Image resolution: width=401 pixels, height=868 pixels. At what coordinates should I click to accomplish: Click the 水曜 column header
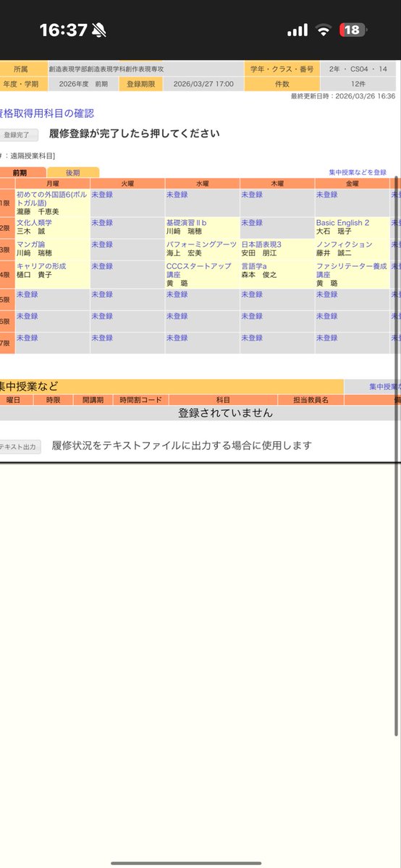(202, 184)
